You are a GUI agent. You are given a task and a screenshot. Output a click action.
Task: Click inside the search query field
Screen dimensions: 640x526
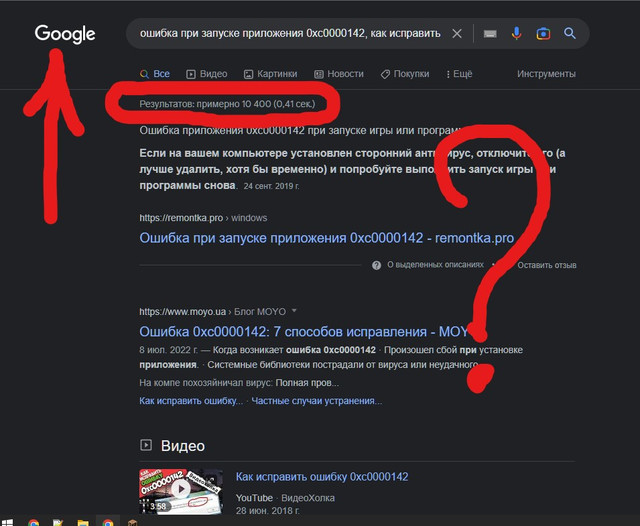(x=285, y=34)
